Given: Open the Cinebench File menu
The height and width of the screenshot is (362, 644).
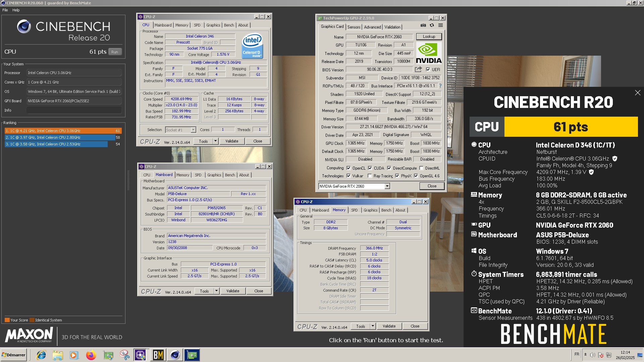Looking at the screenshot, I should (x=5, y=10).
